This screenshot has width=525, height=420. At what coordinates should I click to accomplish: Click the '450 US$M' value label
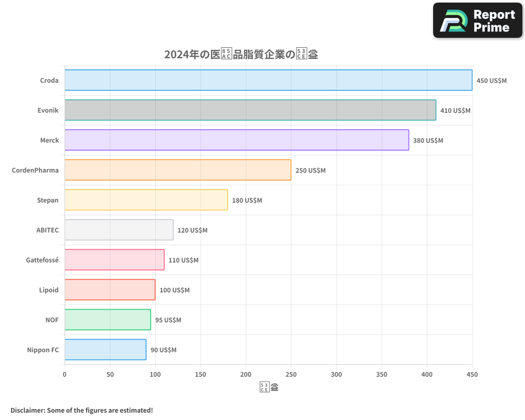click(x=490, y=80)
